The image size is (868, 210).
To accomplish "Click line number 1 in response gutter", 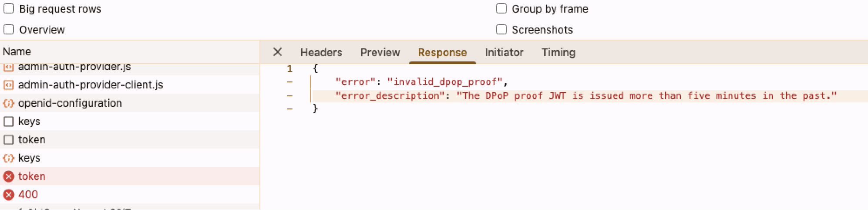I will pyautogui.click(x=290, y=68).
